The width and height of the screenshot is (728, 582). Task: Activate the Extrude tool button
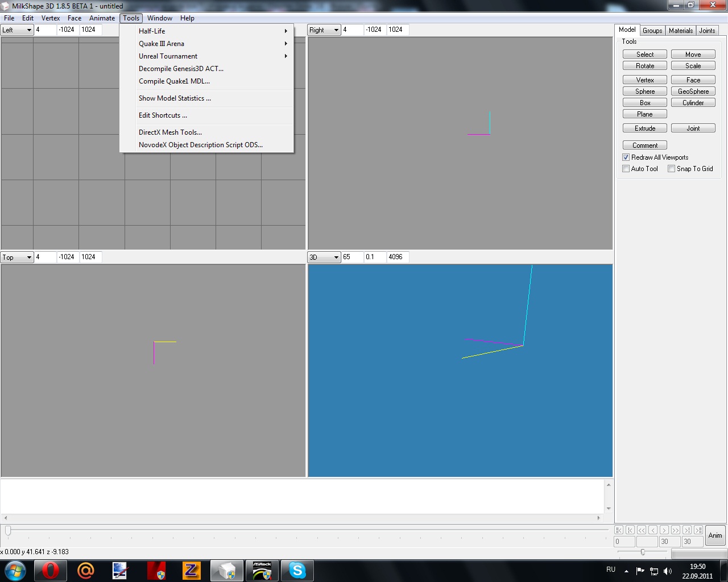coord(645,128)
